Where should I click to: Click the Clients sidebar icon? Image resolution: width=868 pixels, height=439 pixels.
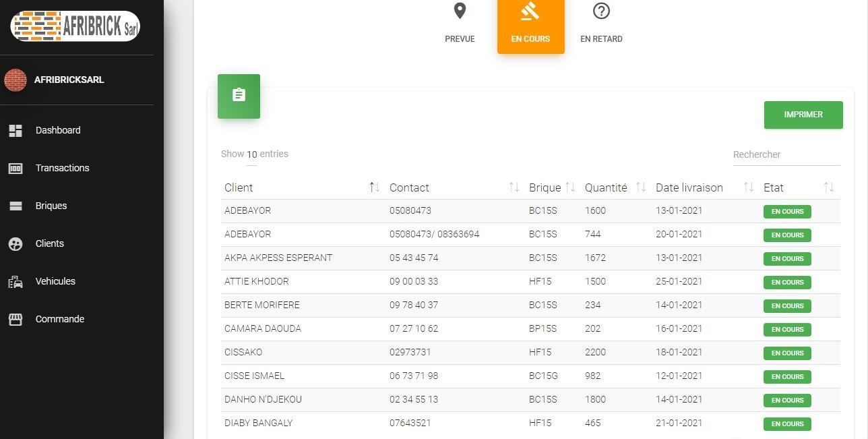pyautogui.click(x=16, y=243)
